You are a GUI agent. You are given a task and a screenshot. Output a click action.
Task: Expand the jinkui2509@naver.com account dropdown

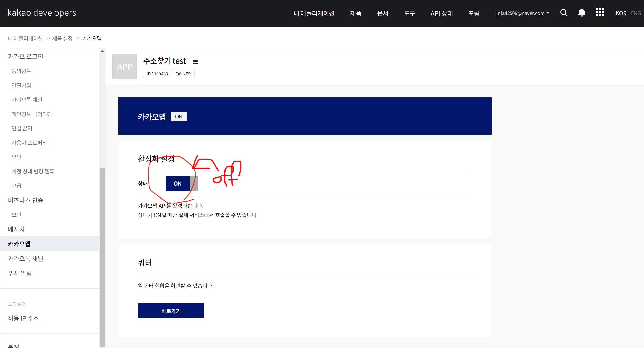click(522, 13)
